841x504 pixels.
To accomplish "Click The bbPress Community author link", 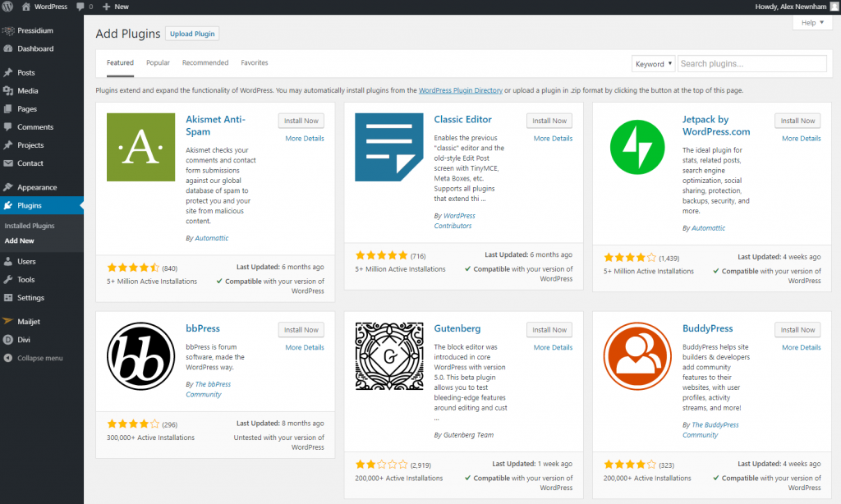I will click(x=208, y=389).
